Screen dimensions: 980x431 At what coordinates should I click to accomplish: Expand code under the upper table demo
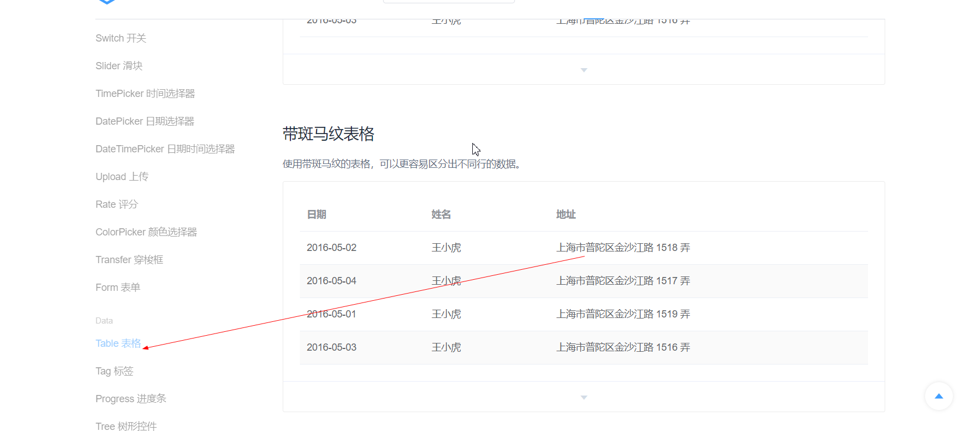click(x=584, y=69)
